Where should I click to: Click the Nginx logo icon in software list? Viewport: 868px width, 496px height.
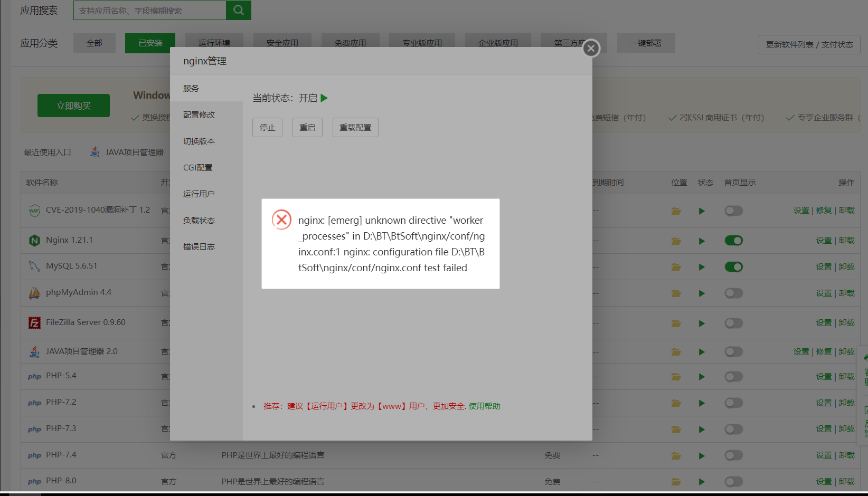pyautogui.click(x=34, y=241)
